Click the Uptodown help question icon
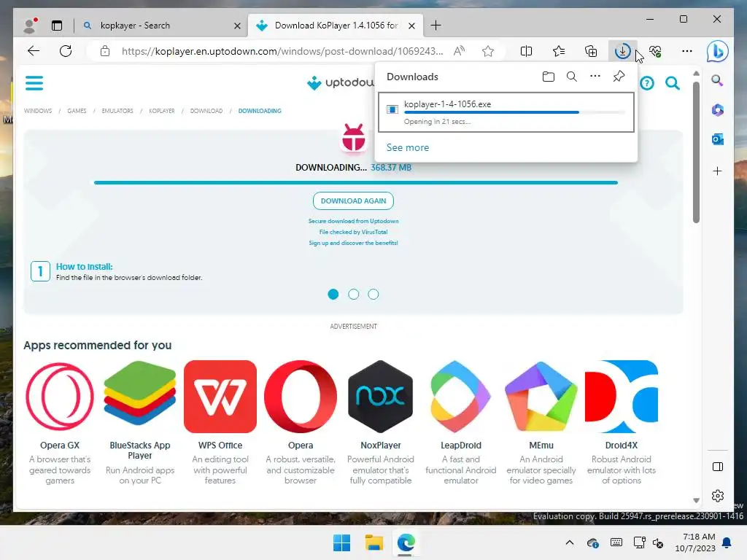The image size is (747, 560). (x=647, y=83)
